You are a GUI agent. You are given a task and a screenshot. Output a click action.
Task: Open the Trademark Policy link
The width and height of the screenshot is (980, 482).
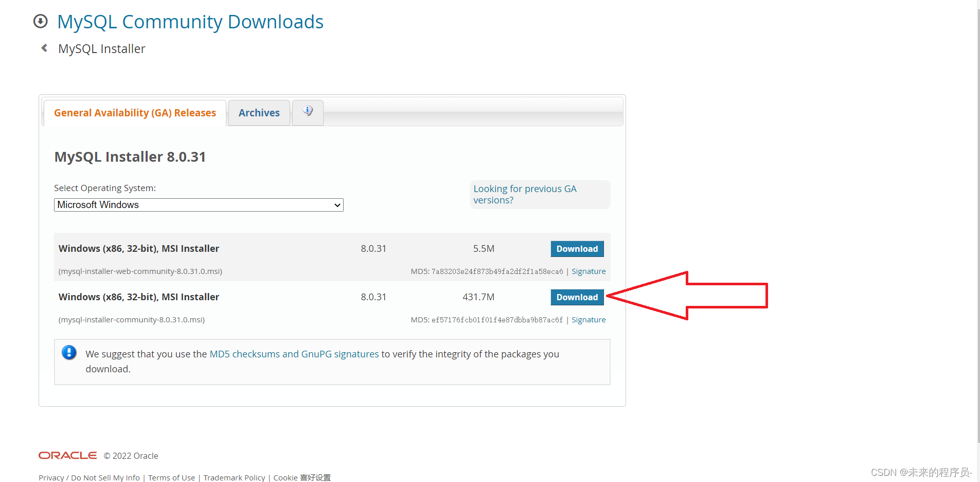pos(234,478)
